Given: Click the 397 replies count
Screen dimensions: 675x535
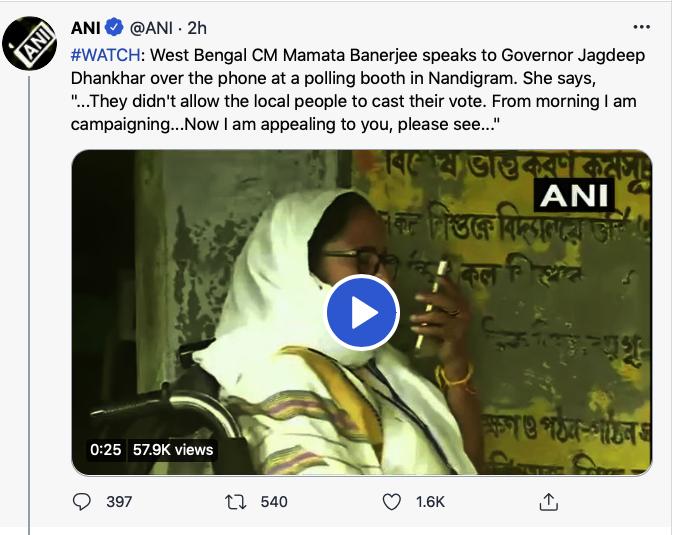Looking at the screenshot, I should tap(119, 501).
